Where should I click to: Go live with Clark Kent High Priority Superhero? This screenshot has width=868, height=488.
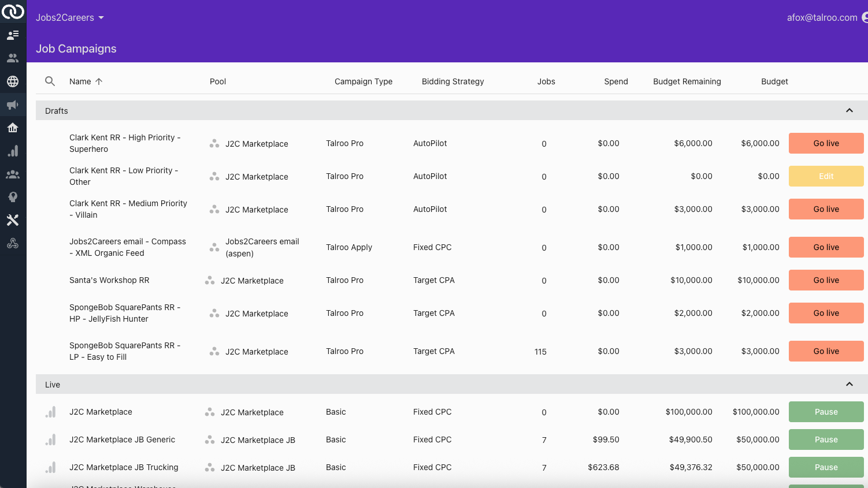(826, 143)
